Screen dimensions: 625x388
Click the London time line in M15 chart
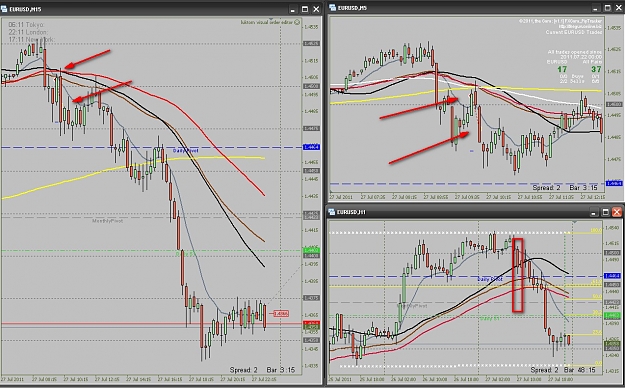(x=28, y=32)
